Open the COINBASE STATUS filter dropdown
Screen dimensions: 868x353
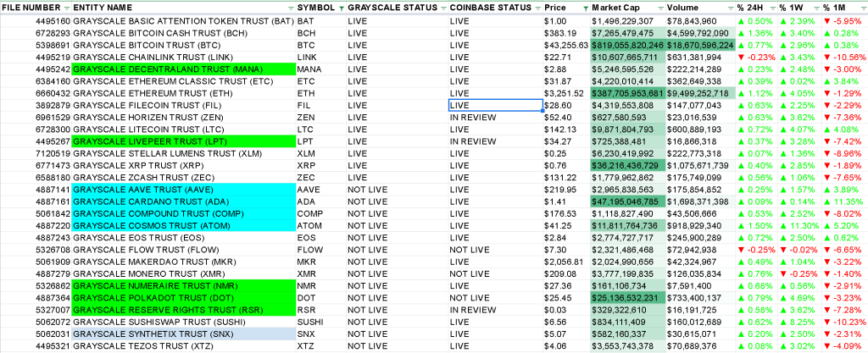(537, 8)
